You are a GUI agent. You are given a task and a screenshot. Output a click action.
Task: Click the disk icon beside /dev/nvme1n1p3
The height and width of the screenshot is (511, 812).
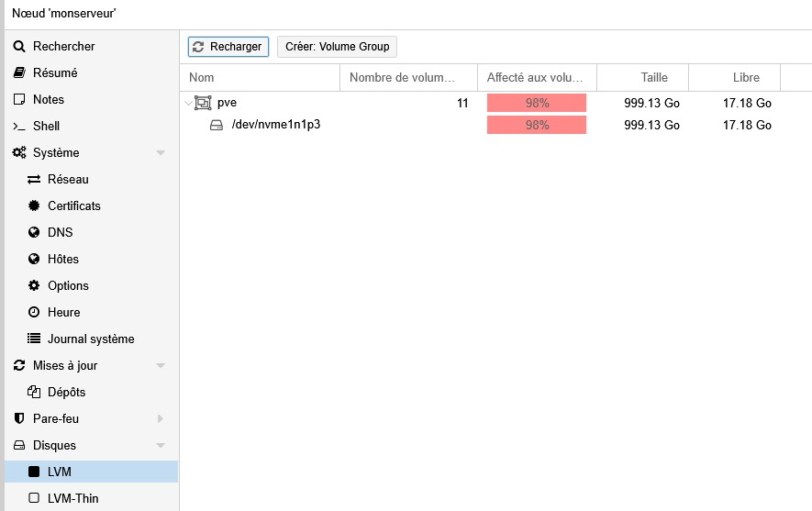pos(217,125)
